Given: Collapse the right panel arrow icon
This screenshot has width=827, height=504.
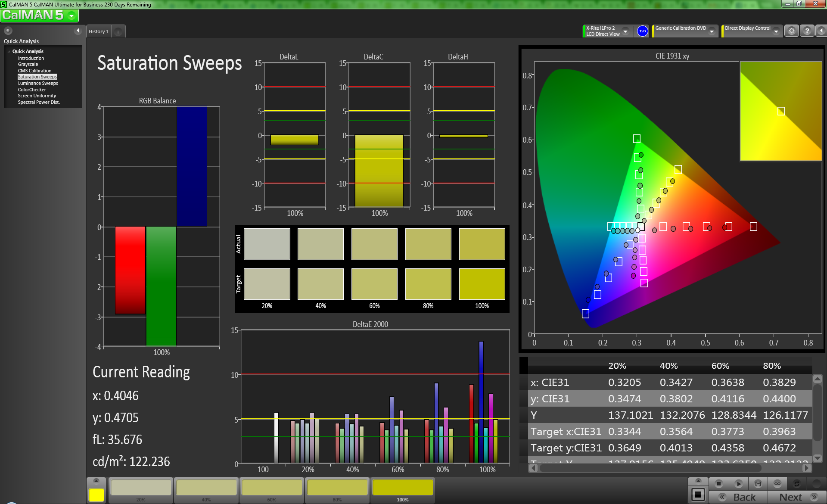Looking at the screenshot, I should coord(821,31).
